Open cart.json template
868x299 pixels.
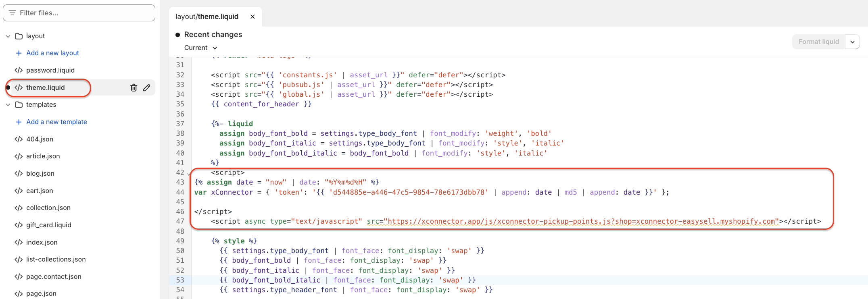point(40,191)
